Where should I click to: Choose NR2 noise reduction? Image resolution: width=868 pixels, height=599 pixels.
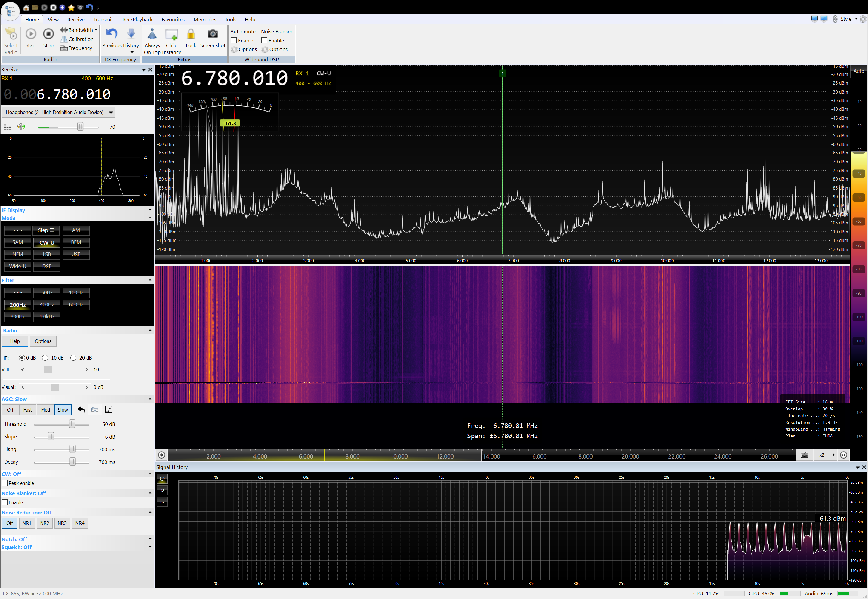point(45,523)
